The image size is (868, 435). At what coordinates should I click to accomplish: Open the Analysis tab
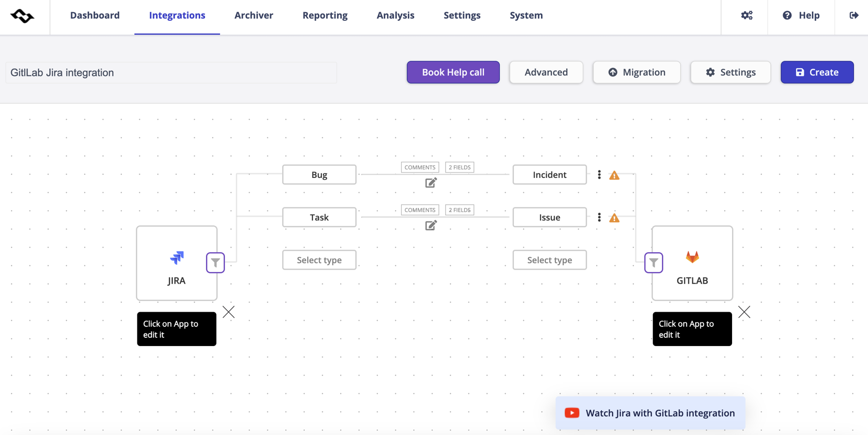tap(395, 15)
